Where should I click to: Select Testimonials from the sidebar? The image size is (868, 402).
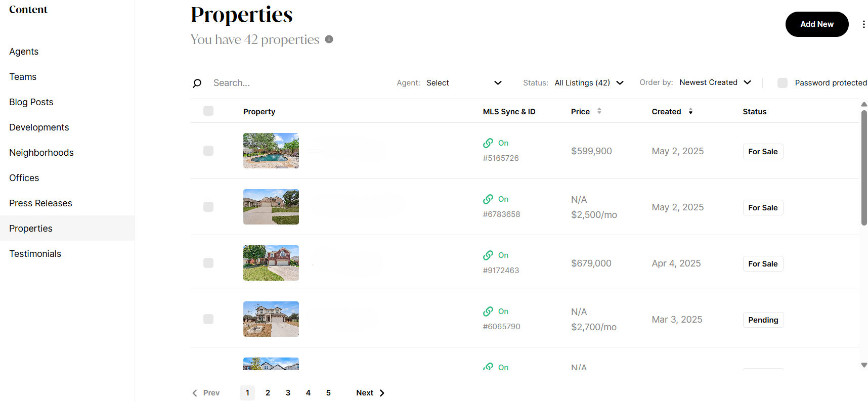click(35, 253)
